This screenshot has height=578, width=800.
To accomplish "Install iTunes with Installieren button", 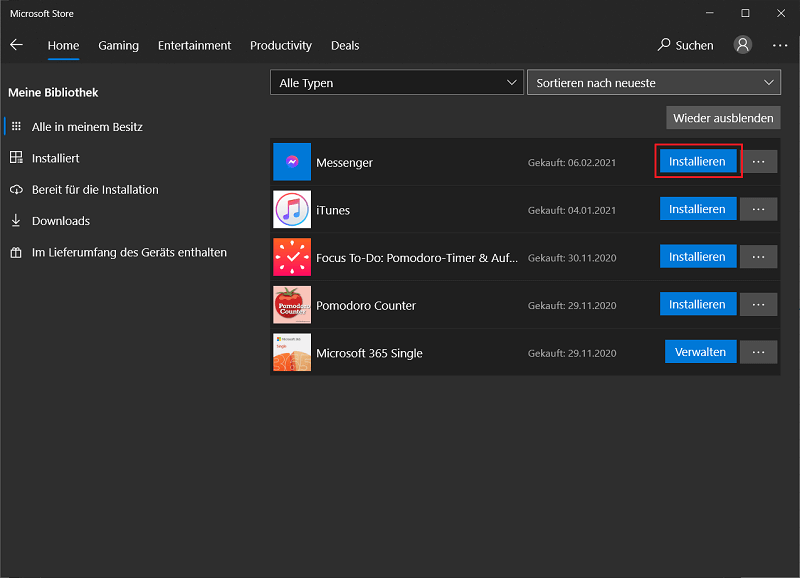I will pos(697,209).
